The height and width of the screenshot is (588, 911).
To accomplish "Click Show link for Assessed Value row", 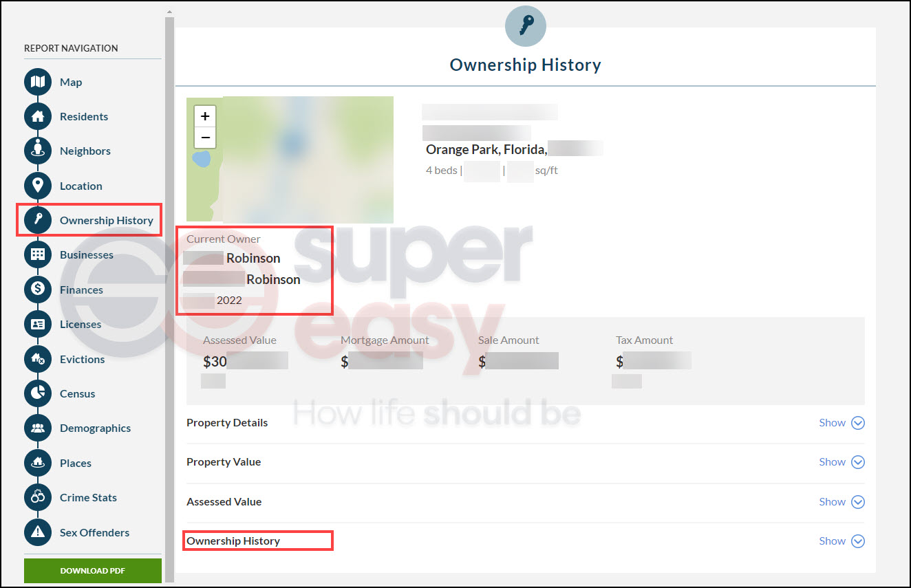I will pos(832,502).
